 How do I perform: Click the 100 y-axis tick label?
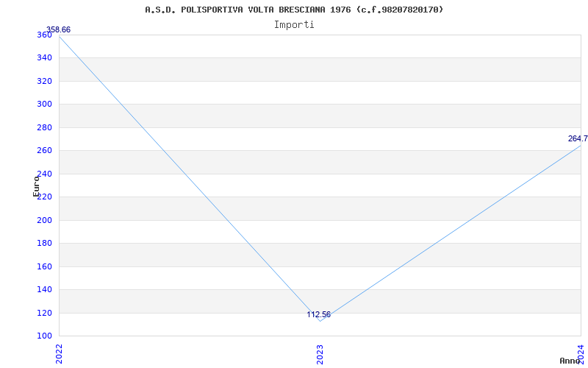coord(44,336)
